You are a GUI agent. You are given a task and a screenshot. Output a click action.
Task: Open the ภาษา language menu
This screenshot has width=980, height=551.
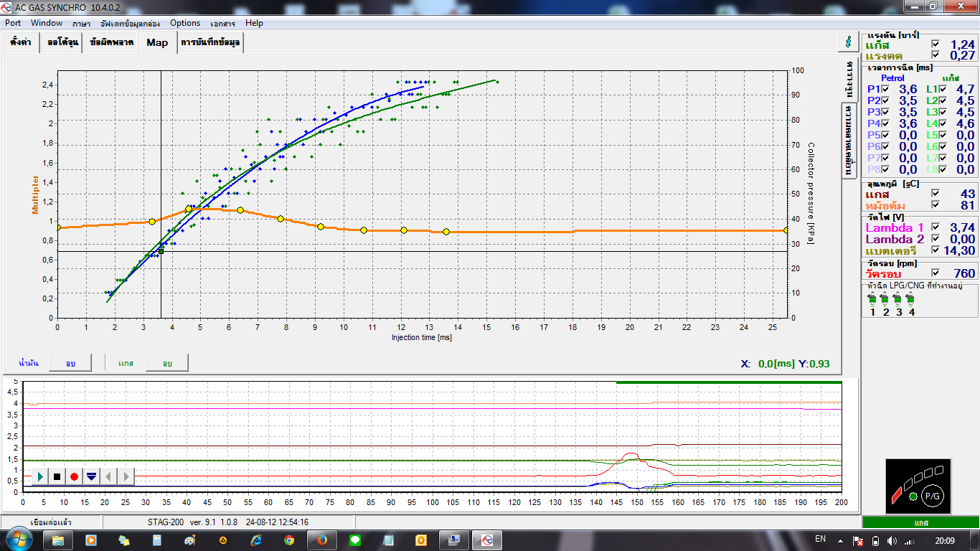click(x=81, y=23)
